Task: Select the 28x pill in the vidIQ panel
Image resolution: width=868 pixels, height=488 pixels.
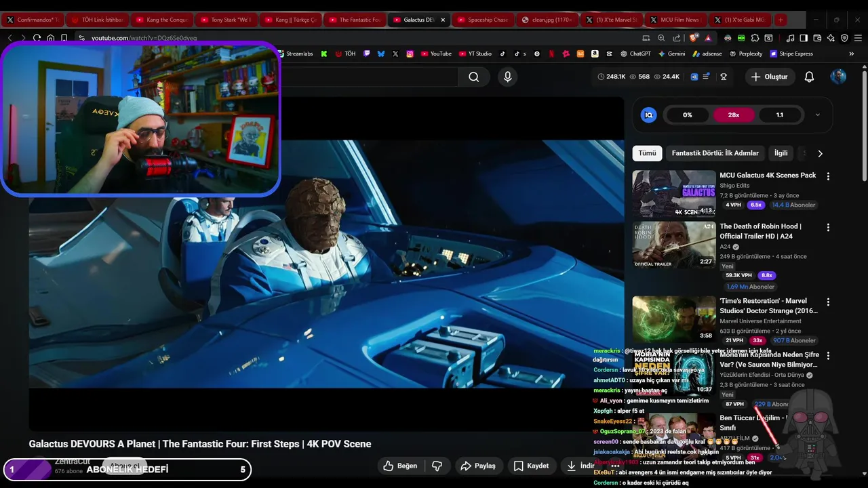Action: point(734,115)
